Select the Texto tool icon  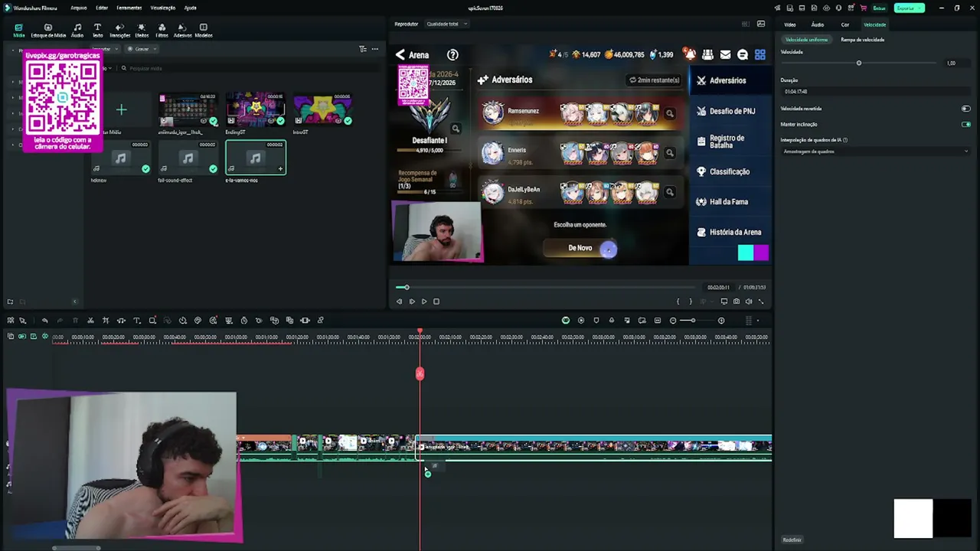tap(97, 30)
